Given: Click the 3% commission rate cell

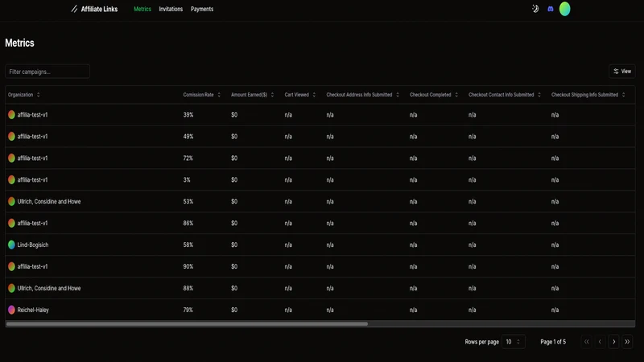Looking at the screenshot, I should [187, 179].
